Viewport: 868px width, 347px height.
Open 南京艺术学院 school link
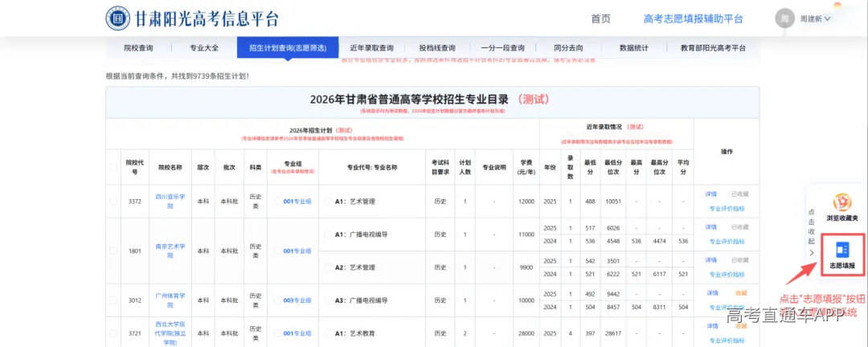click(170, 251)
